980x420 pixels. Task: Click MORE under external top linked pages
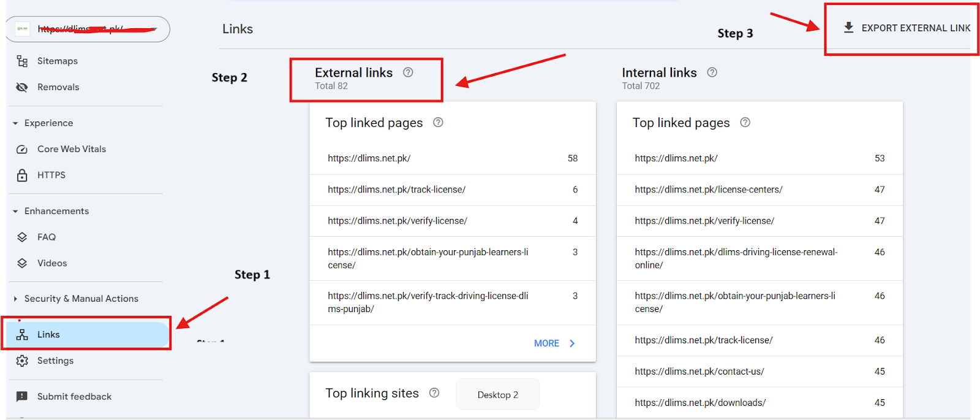[x=554, y=343]
